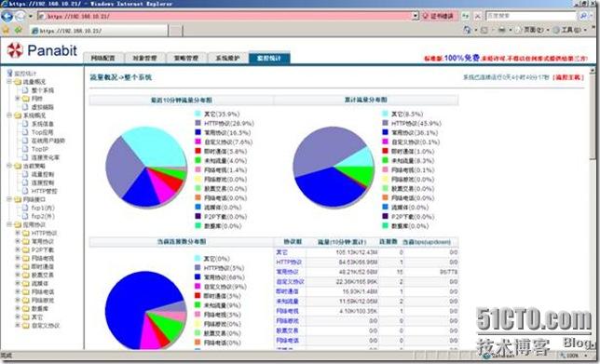Select 虚拟链路 in the sidebar tree

[43, 107]
